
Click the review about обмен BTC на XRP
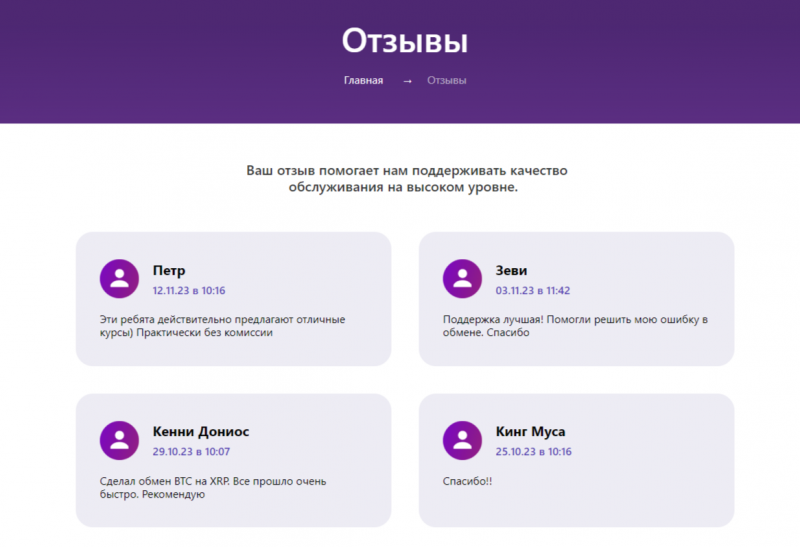pyautogui.click(x=213, y=487)
